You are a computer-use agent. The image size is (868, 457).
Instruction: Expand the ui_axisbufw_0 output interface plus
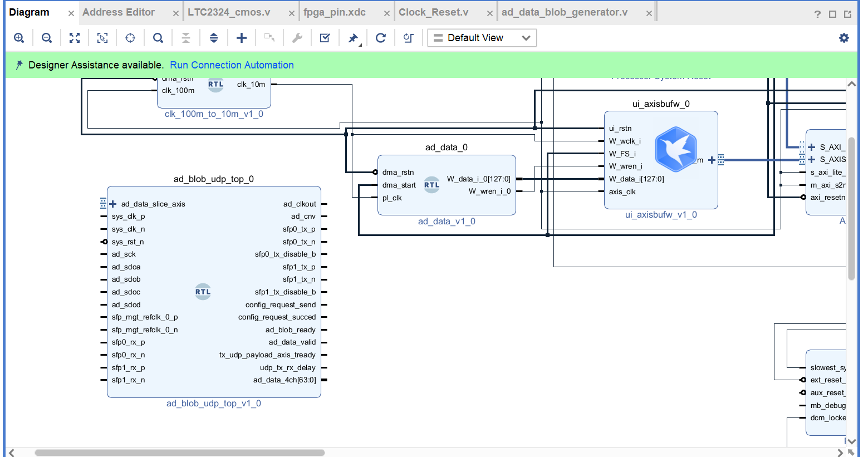712,160
